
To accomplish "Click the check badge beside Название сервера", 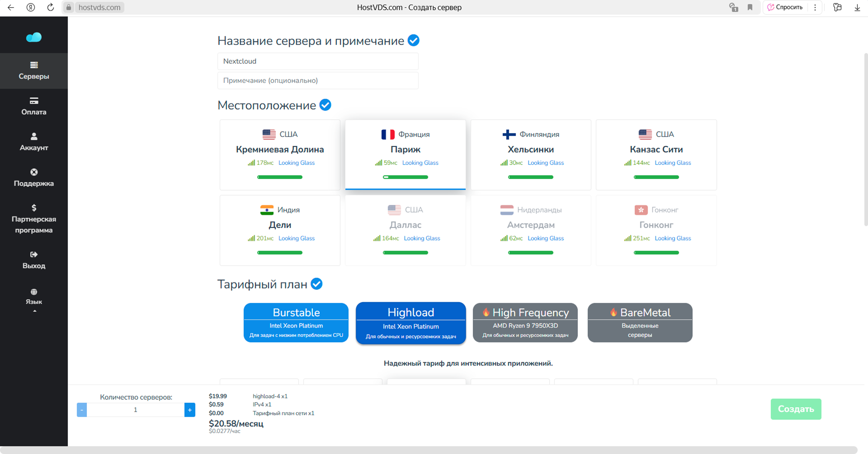I will tap(413, 40).
